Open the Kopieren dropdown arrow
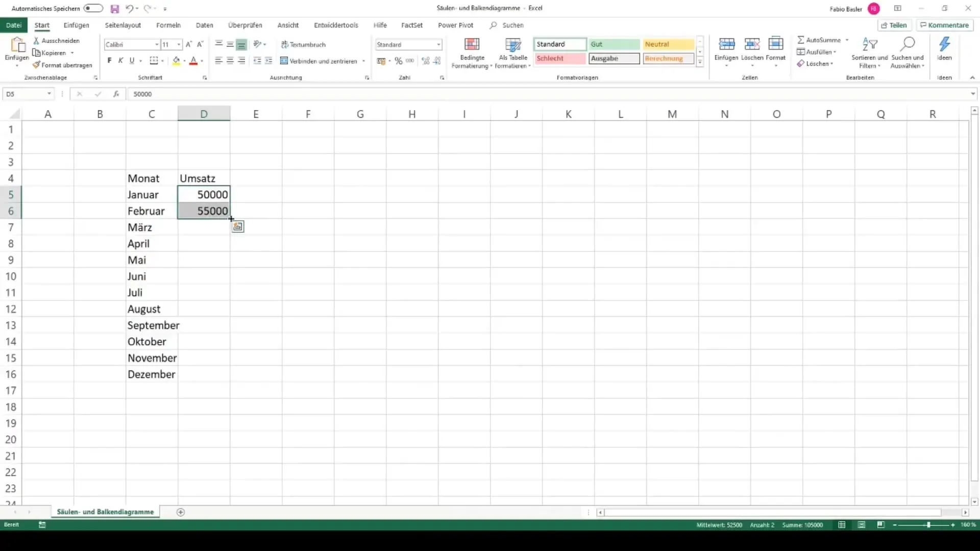Screen dimensions: 980x551 coord(72,53)
